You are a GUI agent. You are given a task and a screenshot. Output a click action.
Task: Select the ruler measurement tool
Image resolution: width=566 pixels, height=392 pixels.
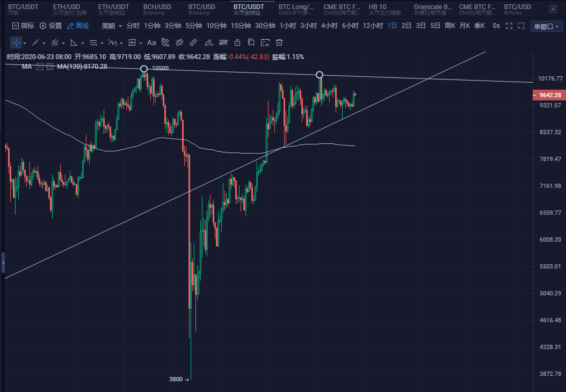click(x=194, y=42)
